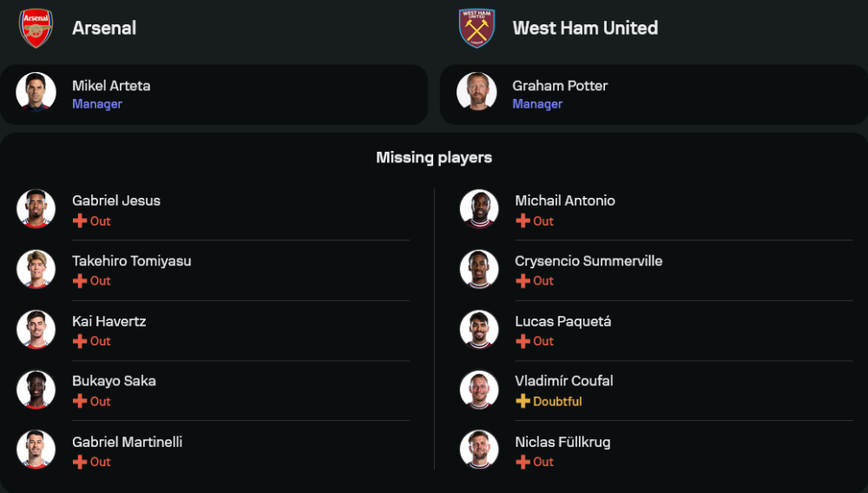Open Gabriel Martinelli's player name
This screenshot has height=493, width=868.
[127, 442]
